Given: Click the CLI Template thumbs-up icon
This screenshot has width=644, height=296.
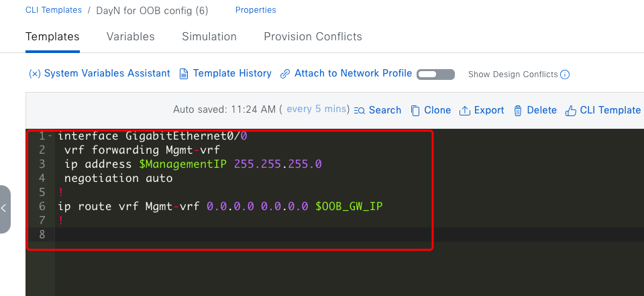Looking at the screenshot, I should pos(570,110).
